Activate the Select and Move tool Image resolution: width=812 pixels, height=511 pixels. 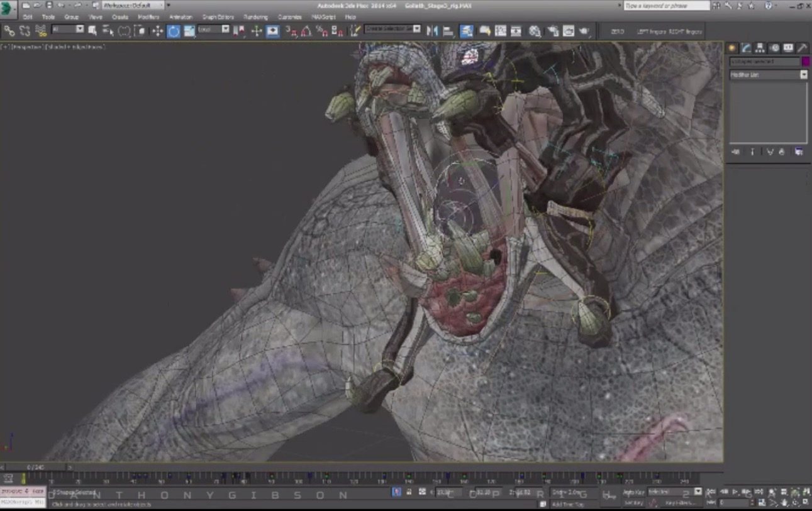tap(157, 30)
